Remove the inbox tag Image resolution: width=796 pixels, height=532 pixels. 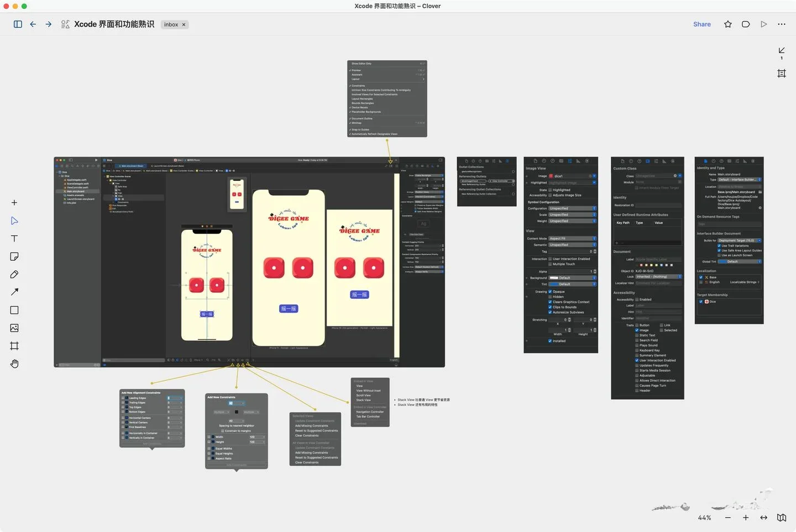click(x=184, y=24)
